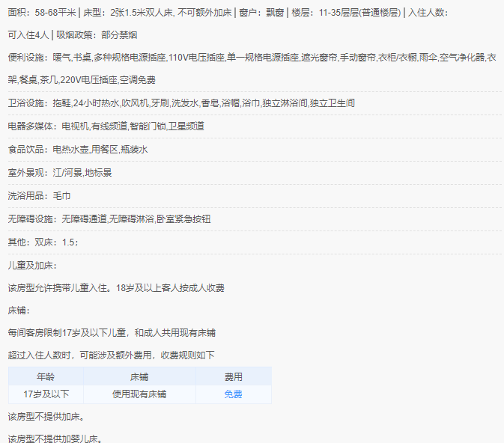Click the 使用现有床铺 table cell

click(139, 394)
